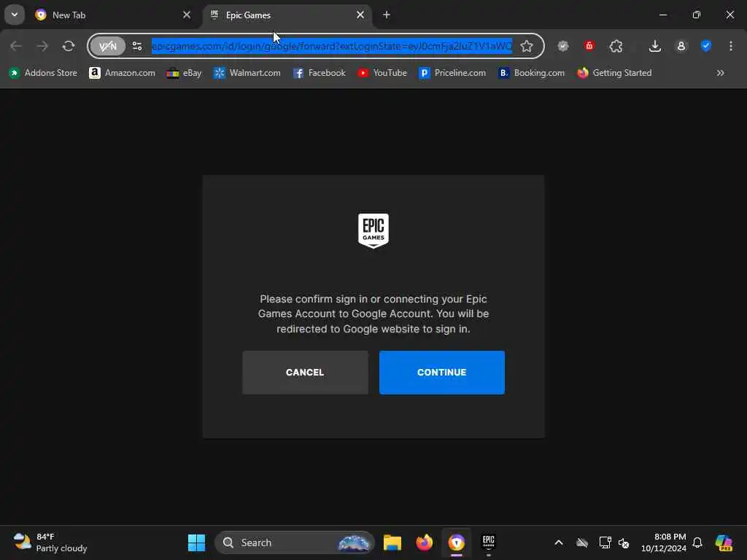
Task: Click the CONTINUE button
Action: coord(441,373)
